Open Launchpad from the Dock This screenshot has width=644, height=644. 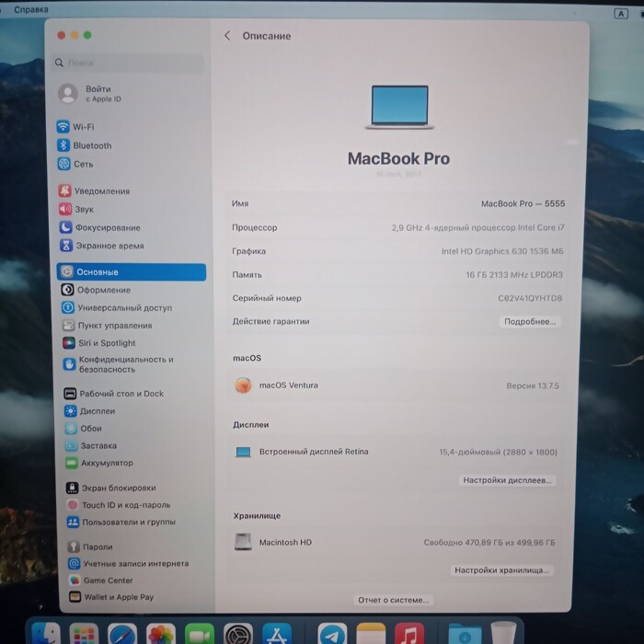click(84, 633)
